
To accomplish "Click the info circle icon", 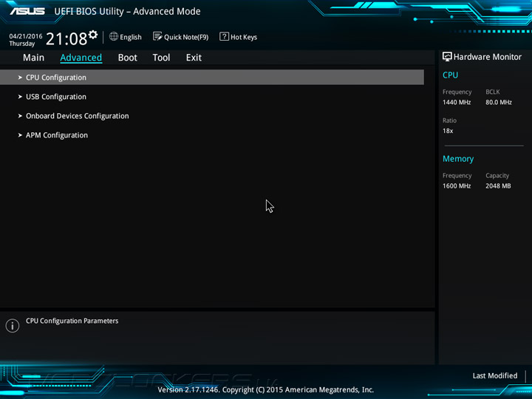I will point(13,326).
